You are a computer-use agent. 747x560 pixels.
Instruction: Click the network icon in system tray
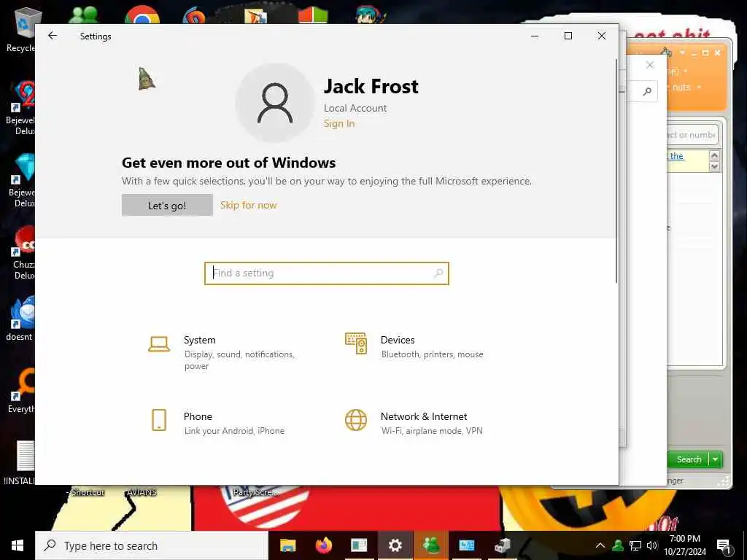tap(635, 545)
